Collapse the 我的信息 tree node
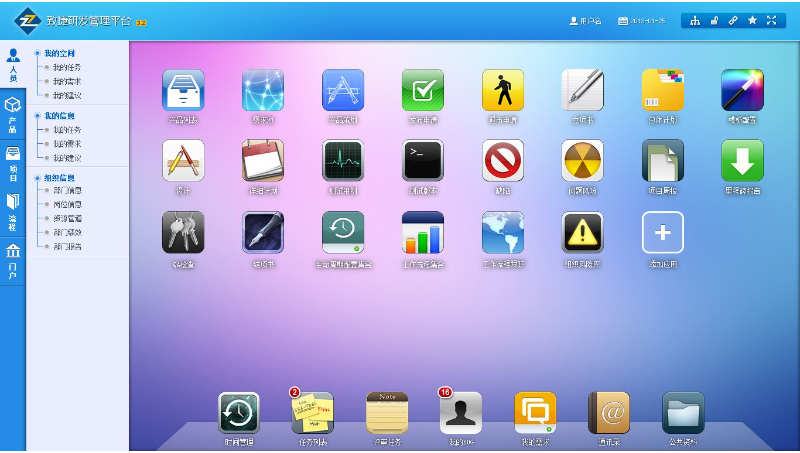The height and width of the screenshot is (453, 800). click(37, 116)
